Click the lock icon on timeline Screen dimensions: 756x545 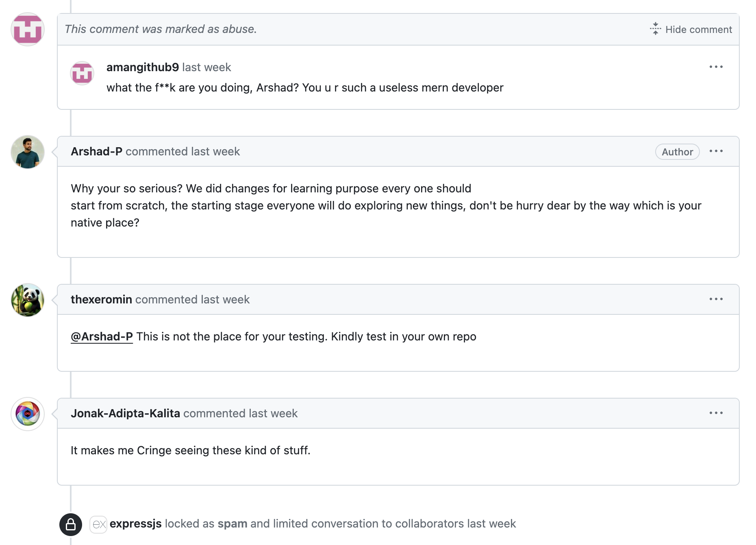coord(71,524)
